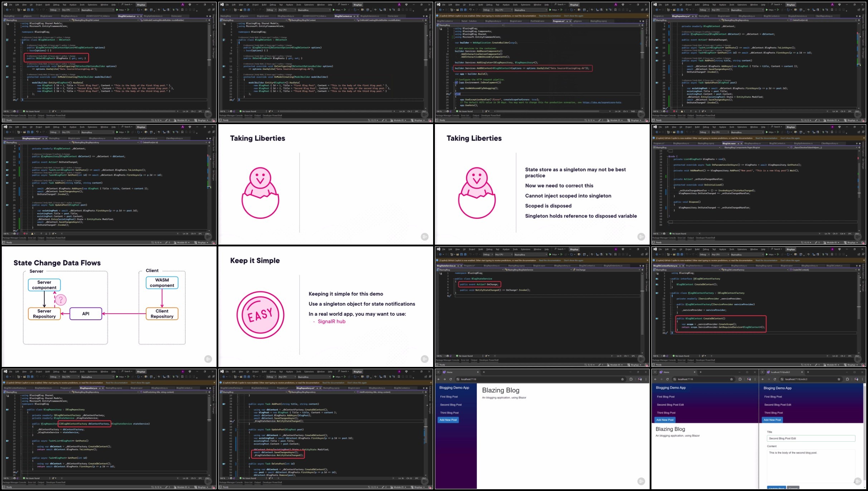Close the active BlogStateService.cs document tab
The width and height of the screenshot is (868, 491).
tap(461, 266)
